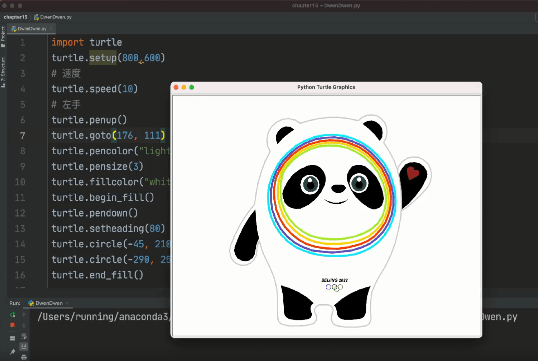Click DwenDwen.py in the navigation breadcrumb
The width and height of the screenshot is (538, 361).
[x=53, y=17]
